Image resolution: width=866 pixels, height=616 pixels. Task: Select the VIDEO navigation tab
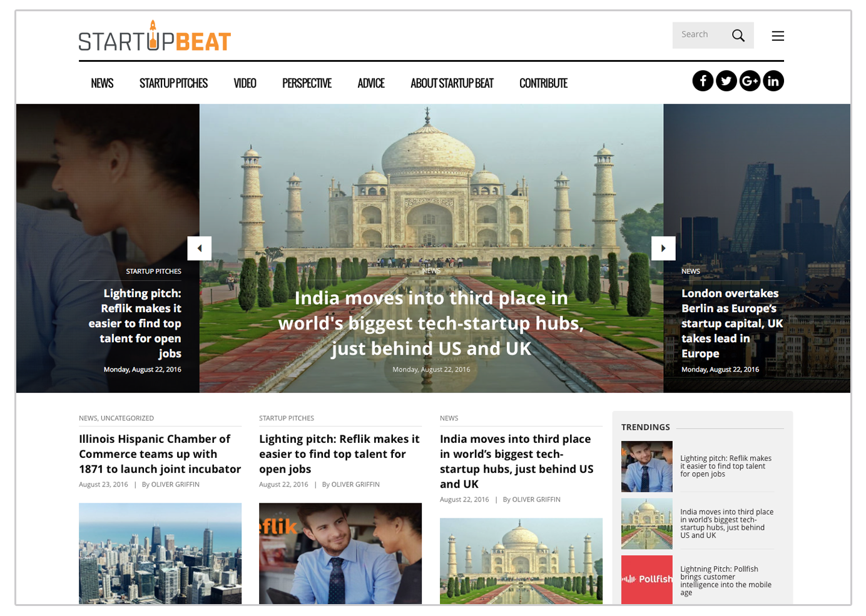(245, 83)
